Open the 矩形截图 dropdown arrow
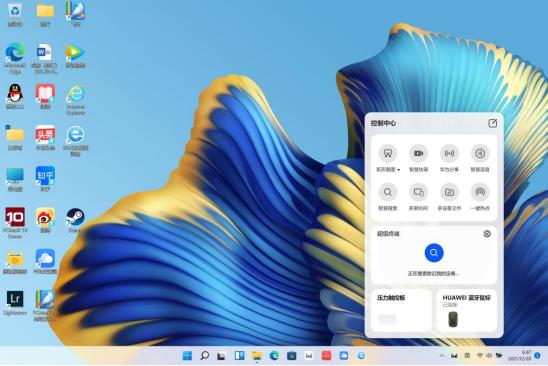548x366 pixels. 398,170
